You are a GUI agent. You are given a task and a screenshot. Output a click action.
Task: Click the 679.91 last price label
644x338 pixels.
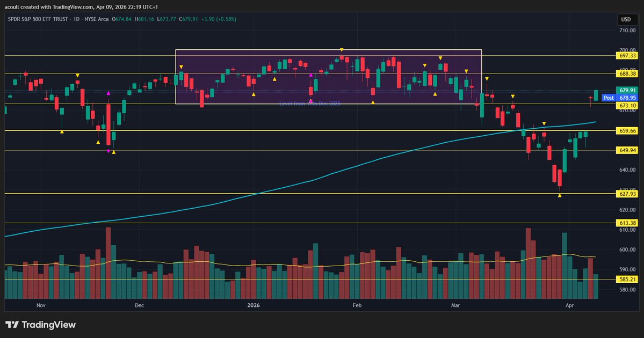[x=627, y=90]
